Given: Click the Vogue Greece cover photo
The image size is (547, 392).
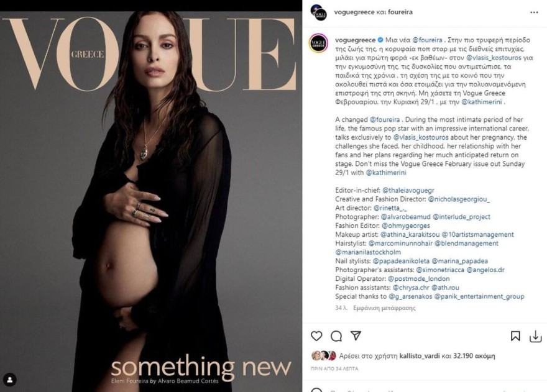Looking at the screenshot, I should (151, 201).
